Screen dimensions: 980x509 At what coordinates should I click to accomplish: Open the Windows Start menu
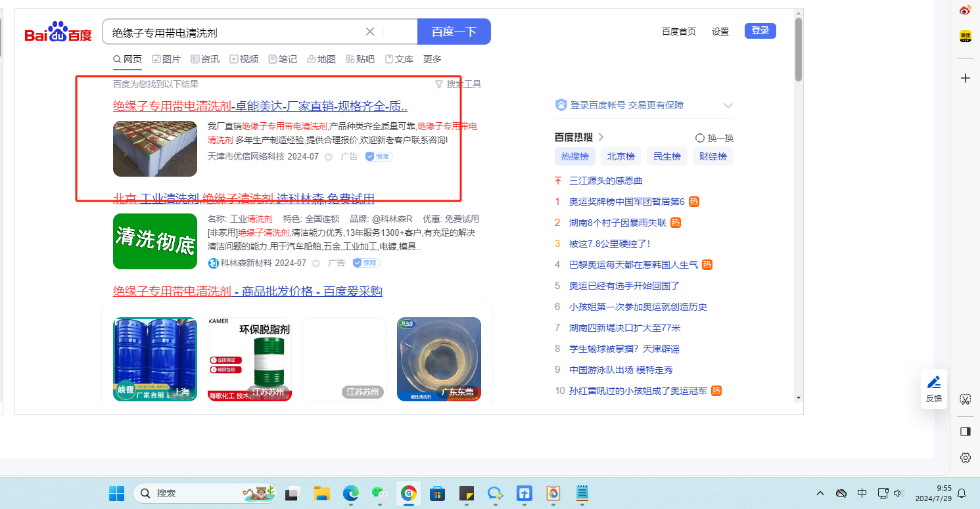(x=116, y=493)
